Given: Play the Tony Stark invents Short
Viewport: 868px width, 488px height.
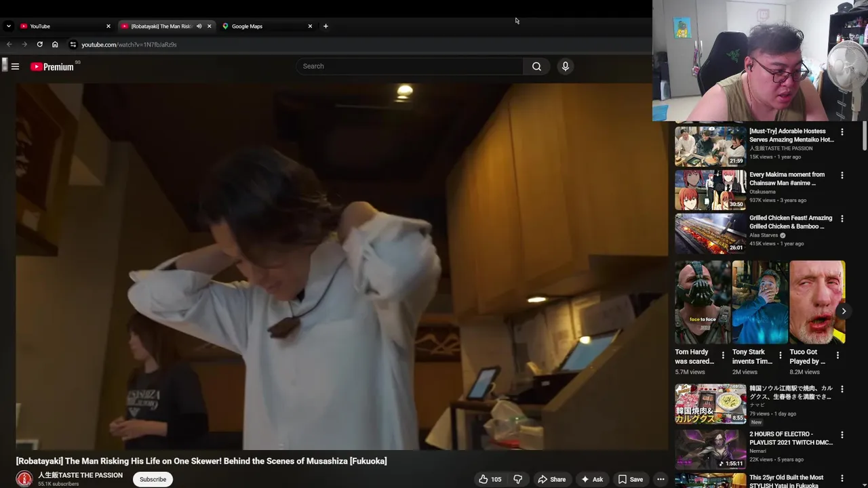Looking at the screenshot, I should pos(760,302).
